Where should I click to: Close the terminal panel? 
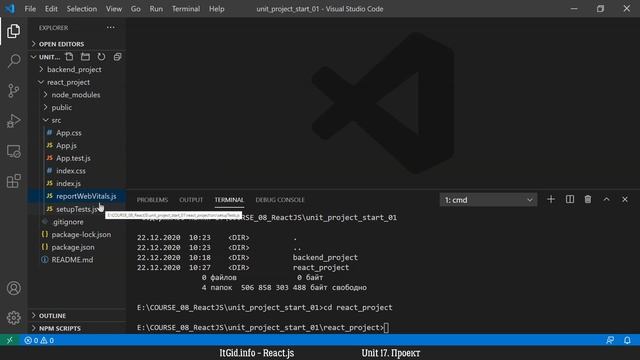pos(625,200)
